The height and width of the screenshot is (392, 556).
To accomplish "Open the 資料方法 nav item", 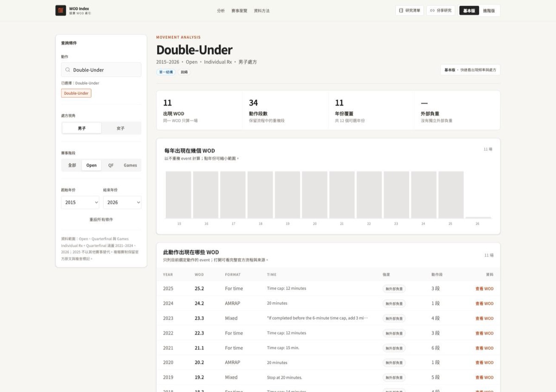I will coord(262,11).
